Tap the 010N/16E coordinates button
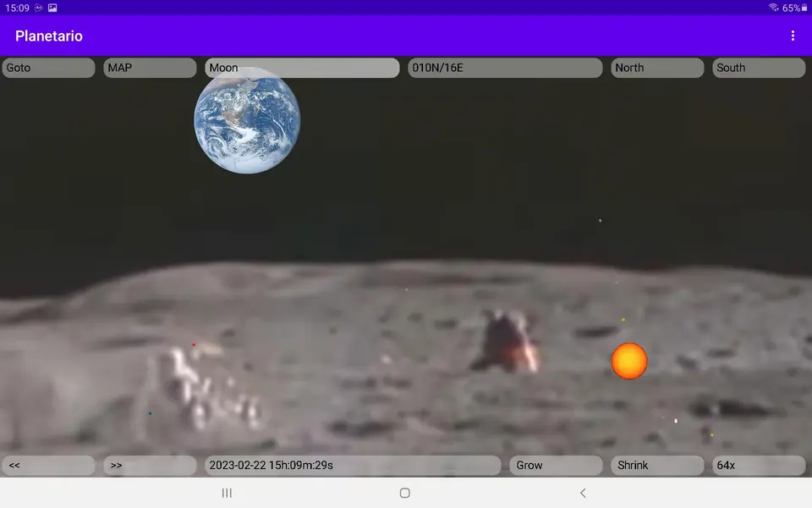Viewport: 812px width, 508px height. pos(506,68)
